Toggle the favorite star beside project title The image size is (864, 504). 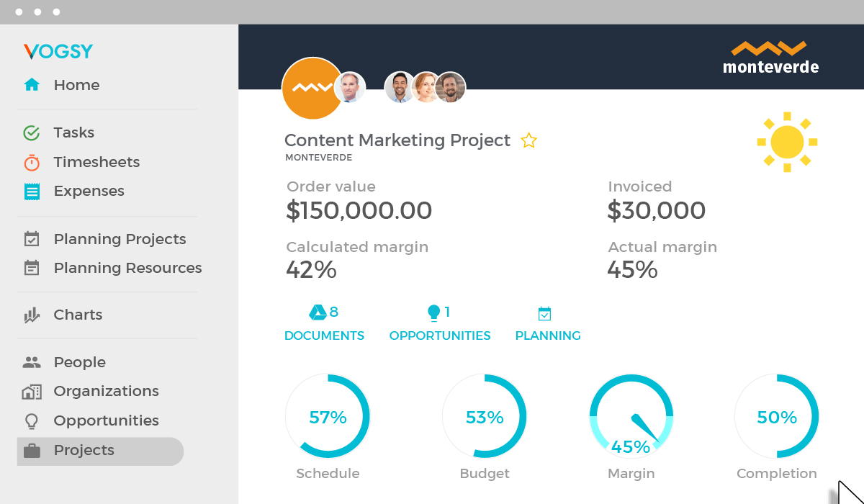point(529,140)
